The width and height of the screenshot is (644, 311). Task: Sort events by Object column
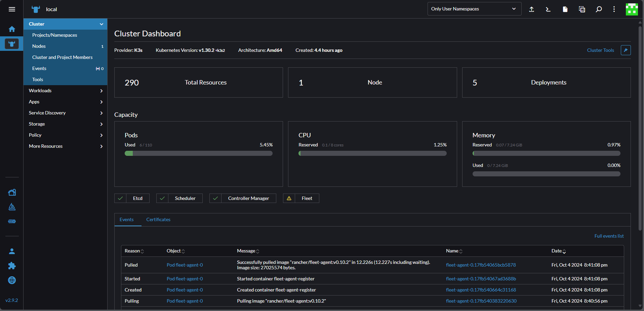click(x=176, y=251)
